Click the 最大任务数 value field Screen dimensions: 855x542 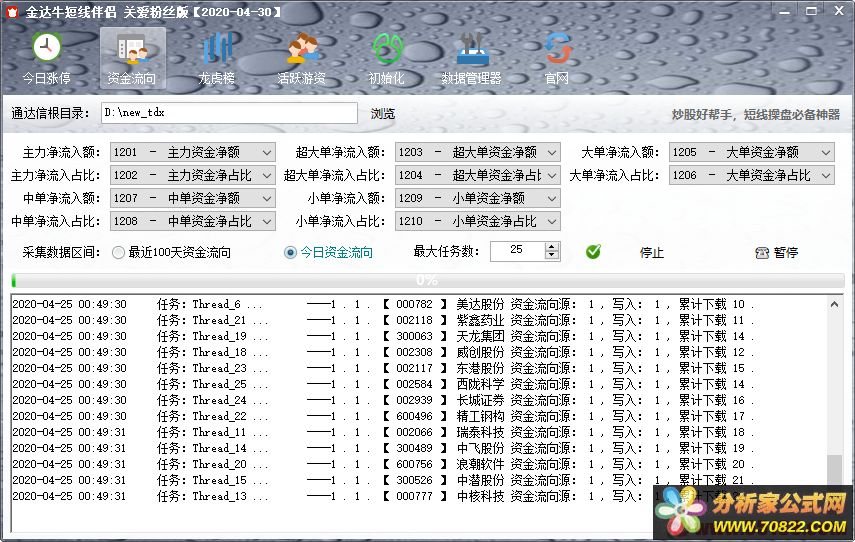pyautogui.click(x=517, y=250)
